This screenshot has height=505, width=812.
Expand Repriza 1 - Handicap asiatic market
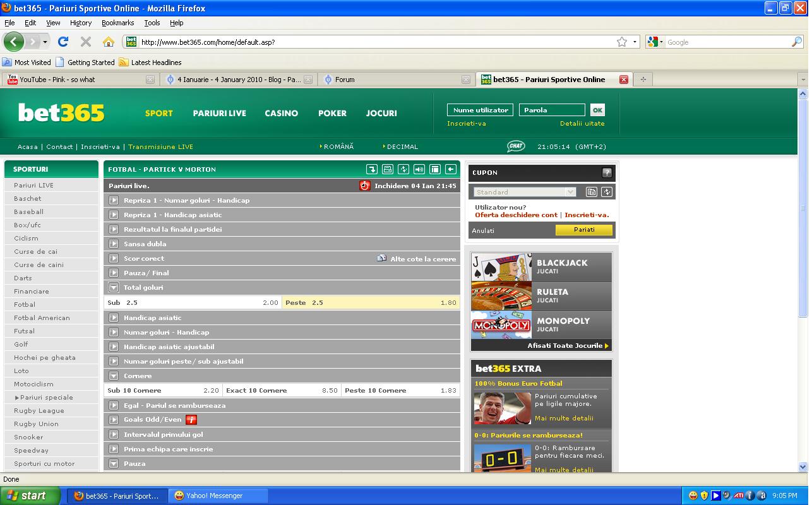point(114,215)
